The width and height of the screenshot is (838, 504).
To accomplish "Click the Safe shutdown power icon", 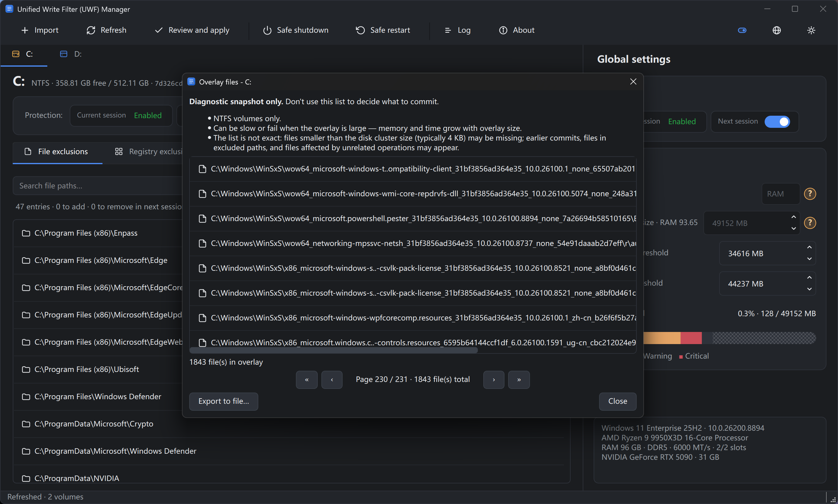I will click(x=267, y=30).
